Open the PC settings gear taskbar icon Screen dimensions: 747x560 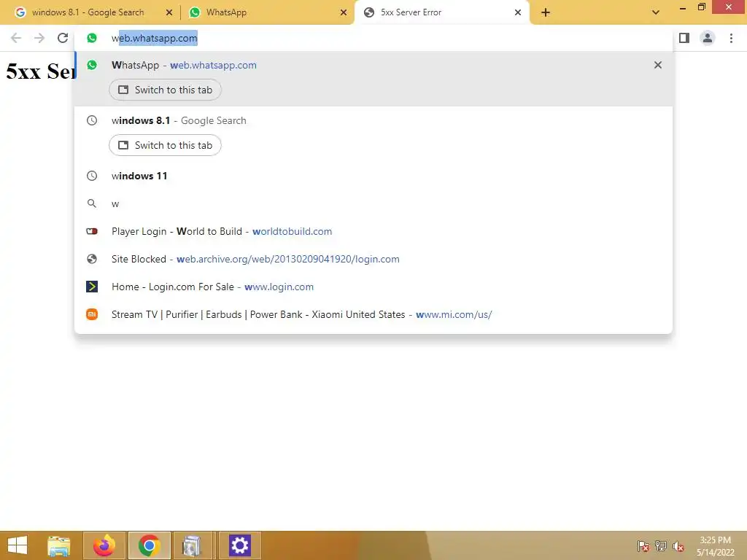pyautogui.click(x=239, y=545)
